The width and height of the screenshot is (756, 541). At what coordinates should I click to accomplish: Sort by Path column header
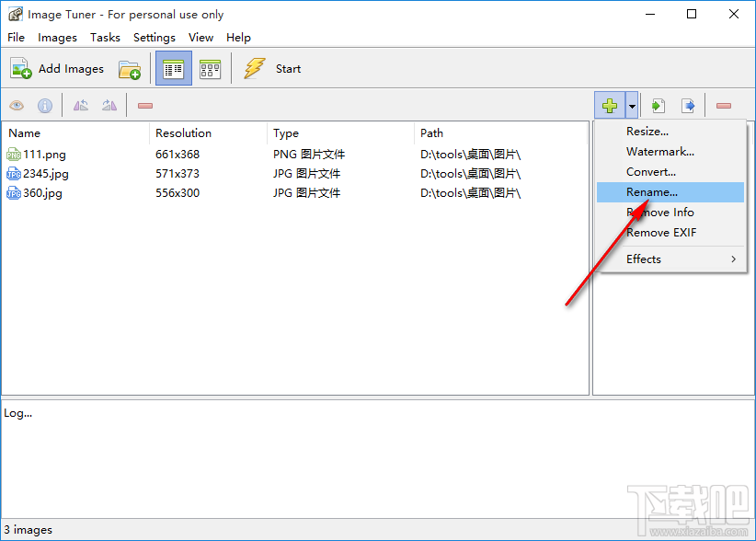pyautogui.click(x=501, y=133)
